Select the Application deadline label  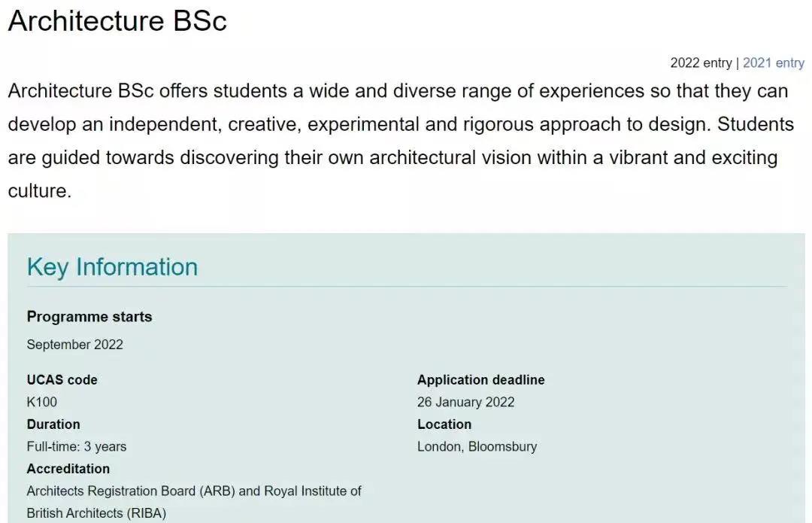pyautogui.click(x=481, y=380)
